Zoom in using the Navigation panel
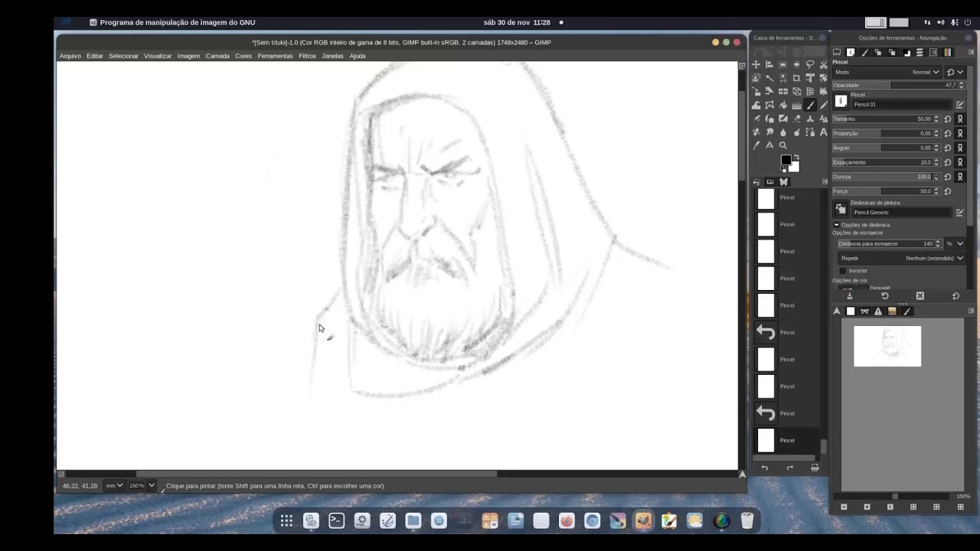980x551 pixels. pos(867,507)
